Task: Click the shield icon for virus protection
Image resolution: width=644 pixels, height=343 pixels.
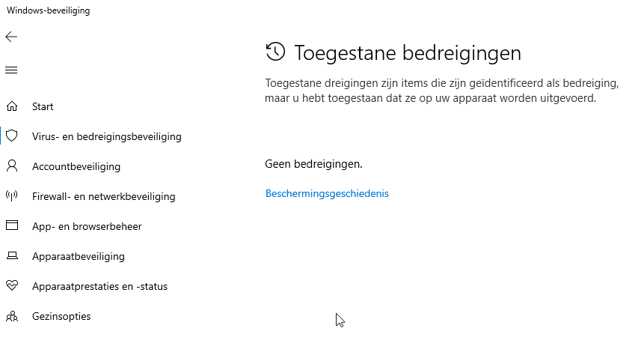Action: tap(12, 136)
